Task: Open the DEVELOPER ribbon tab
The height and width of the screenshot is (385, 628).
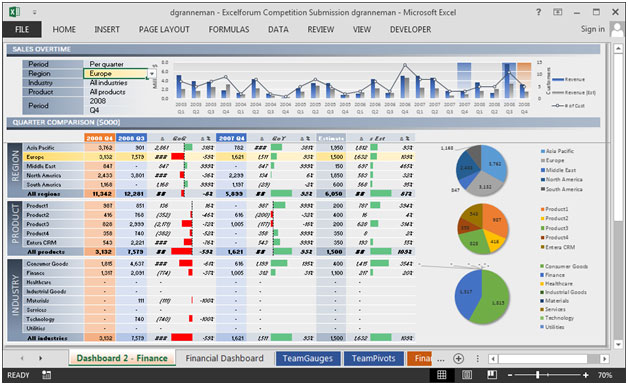Action: [411, 29]
